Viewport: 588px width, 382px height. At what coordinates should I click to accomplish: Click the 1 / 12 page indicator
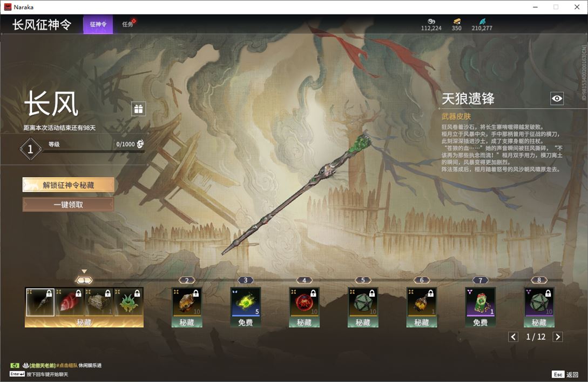(x=536, y=337)
